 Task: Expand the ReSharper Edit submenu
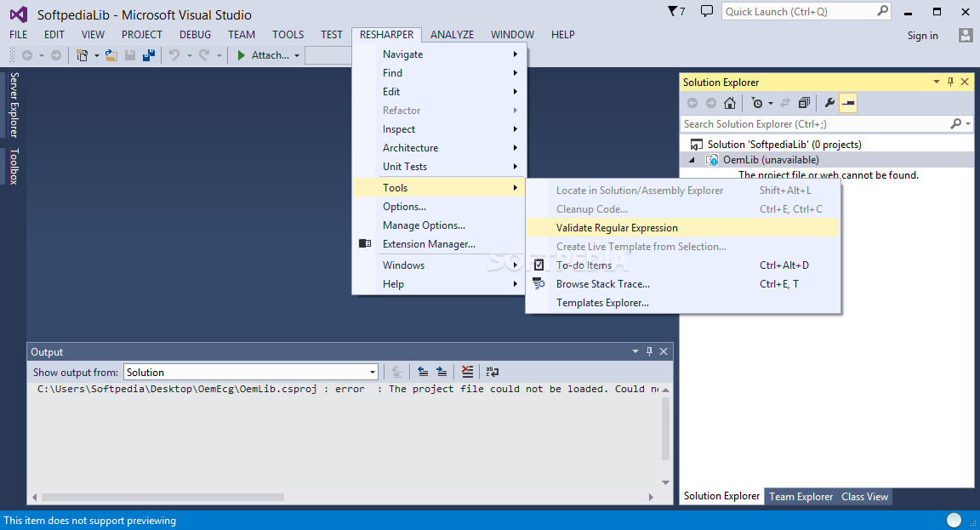pyautogui.click(x=439, y=92)
